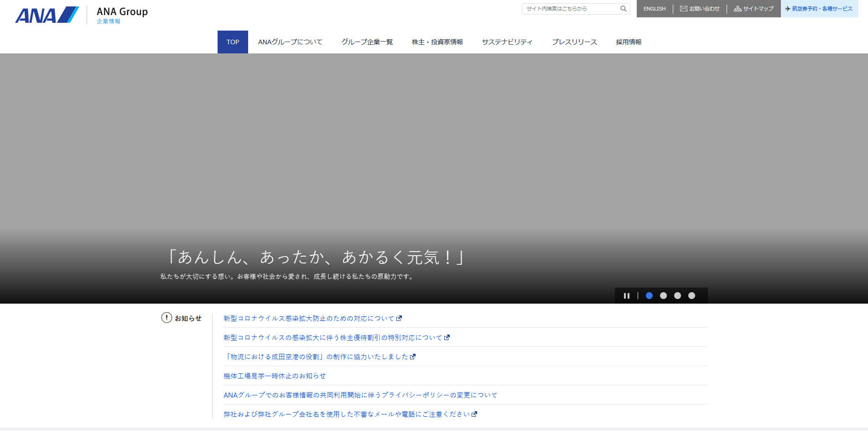The width and height of the screenshot is (868, 441).
Task: Open 採用情報 menu item
Action: [x=629, y=42]
